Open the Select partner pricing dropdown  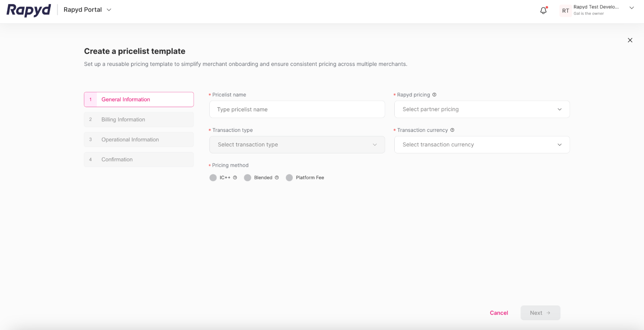click(x=482, y=109)
